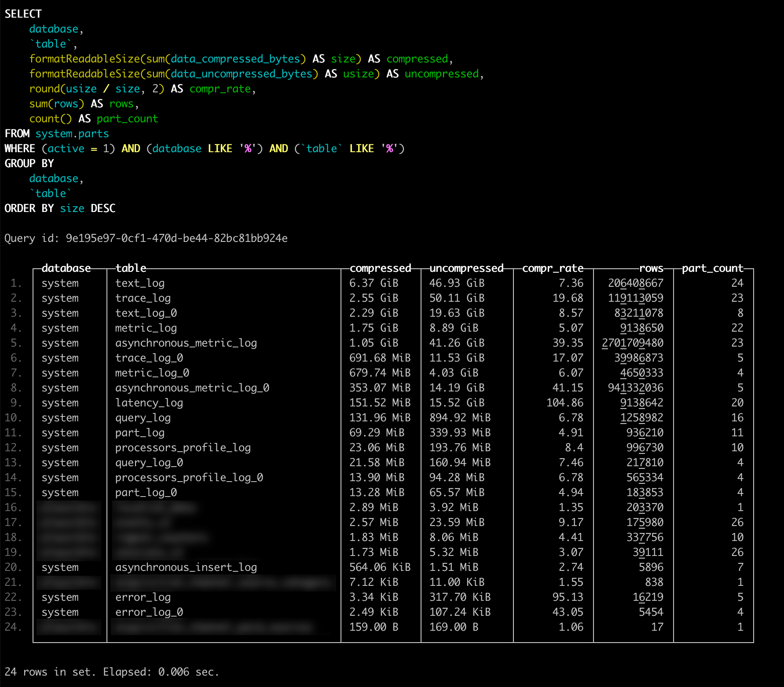
Task: Click the latency_log table entry
Action: 149,403
